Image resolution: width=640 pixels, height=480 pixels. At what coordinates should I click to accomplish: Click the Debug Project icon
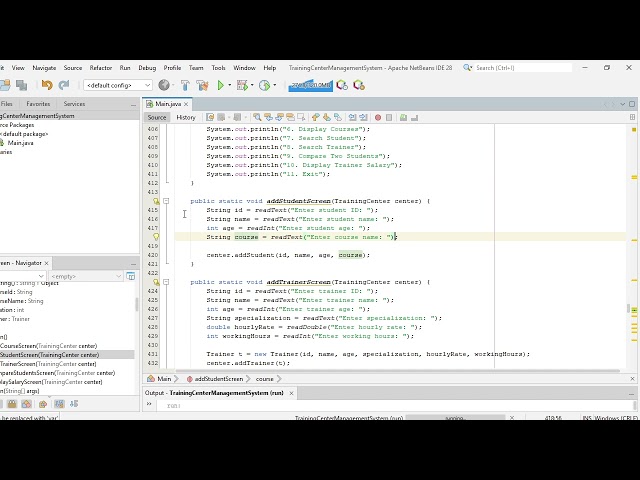point(242,85)
